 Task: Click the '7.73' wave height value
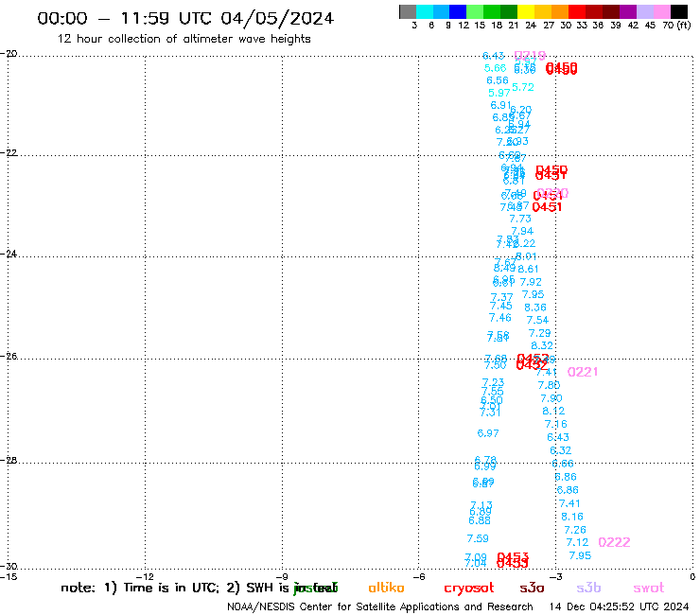coord(520,219)
